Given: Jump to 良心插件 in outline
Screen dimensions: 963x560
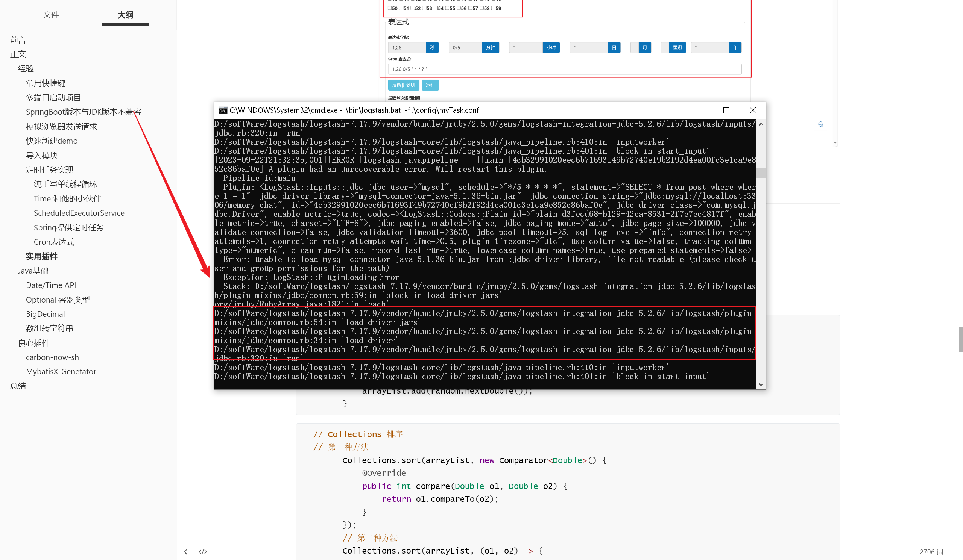Looking at the screenshot, I should 34,343.
